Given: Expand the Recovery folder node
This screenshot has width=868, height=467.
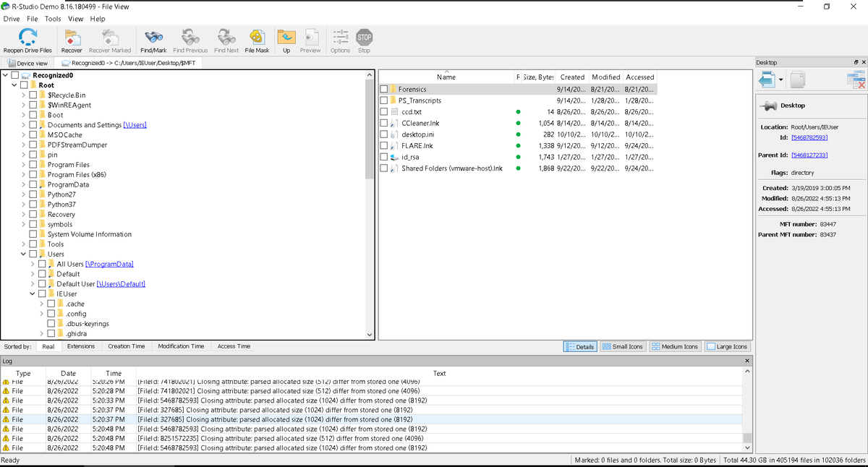Looking at the screenshot, I should coord(23,214).
